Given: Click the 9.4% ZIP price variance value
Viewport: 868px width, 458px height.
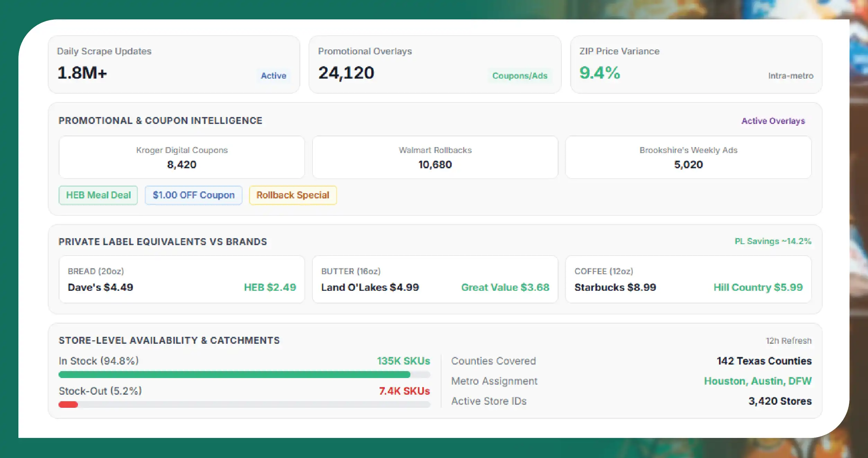Looking at the screenshot, I should pyautogui.click(x=600, y=73).
